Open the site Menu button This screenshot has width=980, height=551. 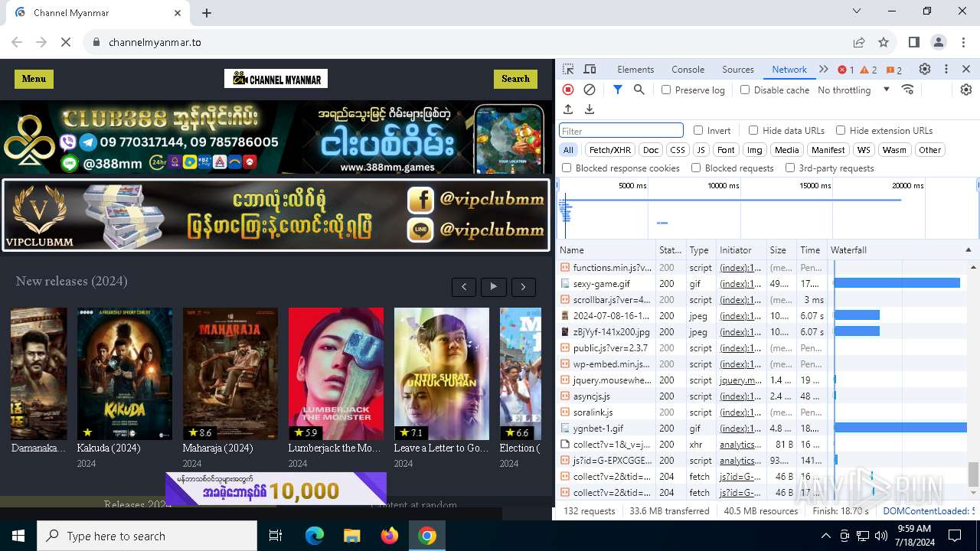(34, 79)
